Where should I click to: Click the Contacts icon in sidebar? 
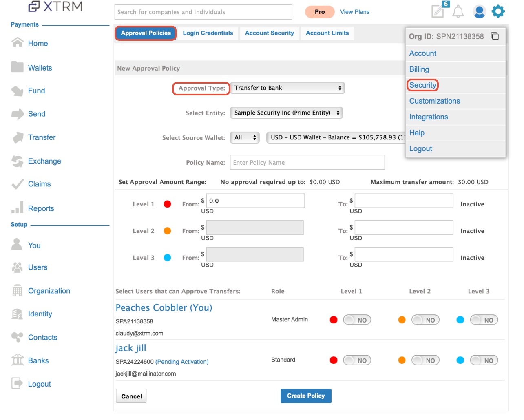pos(17,337)
